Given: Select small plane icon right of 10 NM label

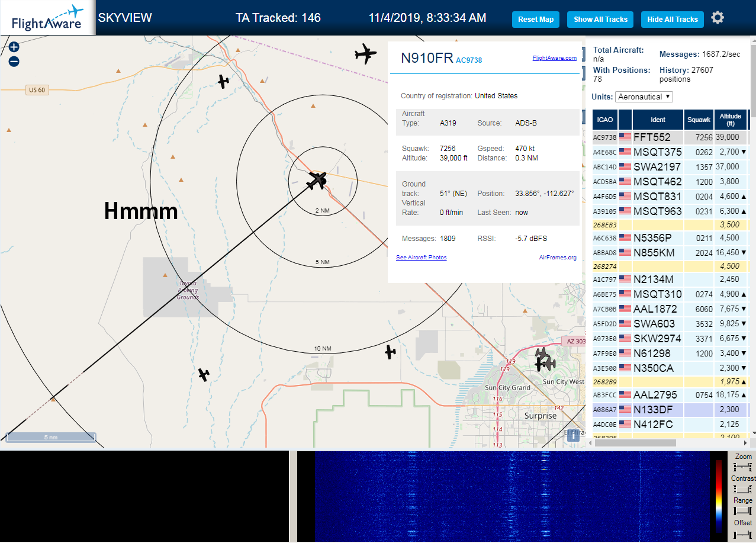Looking at the screenshot, I should [390, 352].
